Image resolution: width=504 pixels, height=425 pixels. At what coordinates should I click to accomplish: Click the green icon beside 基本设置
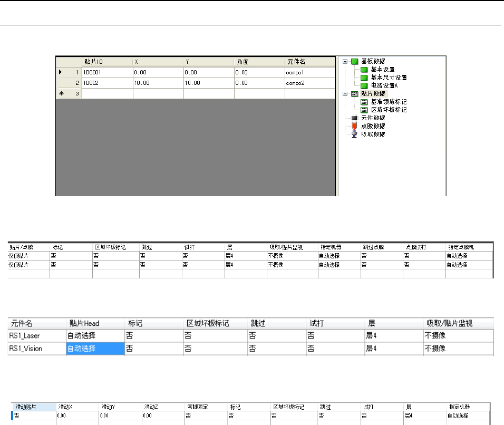point(364,70)
